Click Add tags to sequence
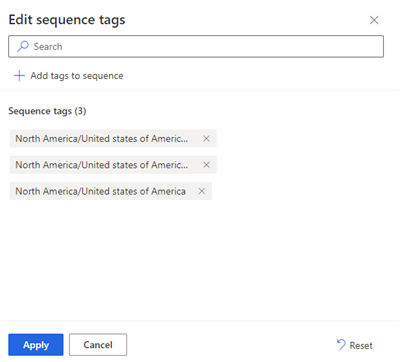Screen dimensions: 400x362 (68, 76)
